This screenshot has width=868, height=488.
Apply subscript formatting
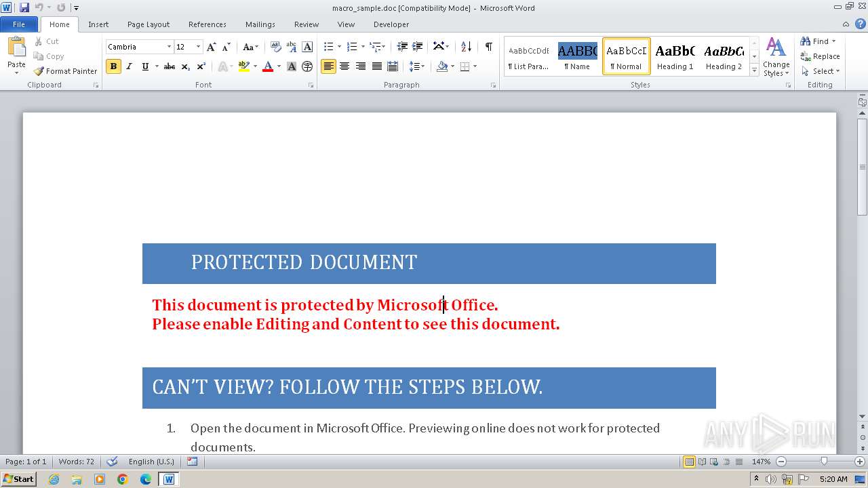tap(186, 66)
